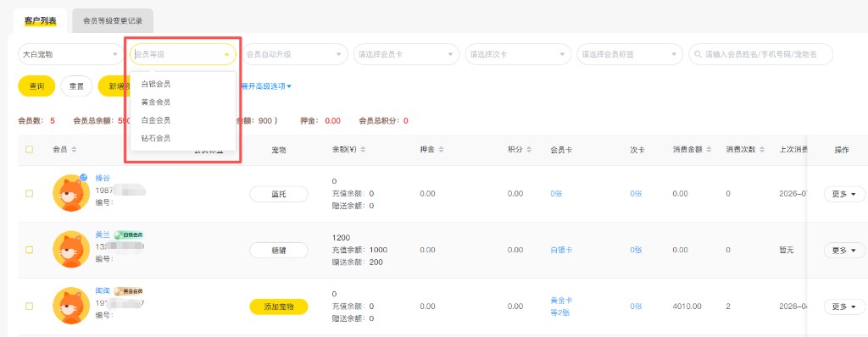Image resolution: width=868 pixels, height=337 pixels.
Task: Click the 充值余额: 1000 text
Action: (359, 250)
